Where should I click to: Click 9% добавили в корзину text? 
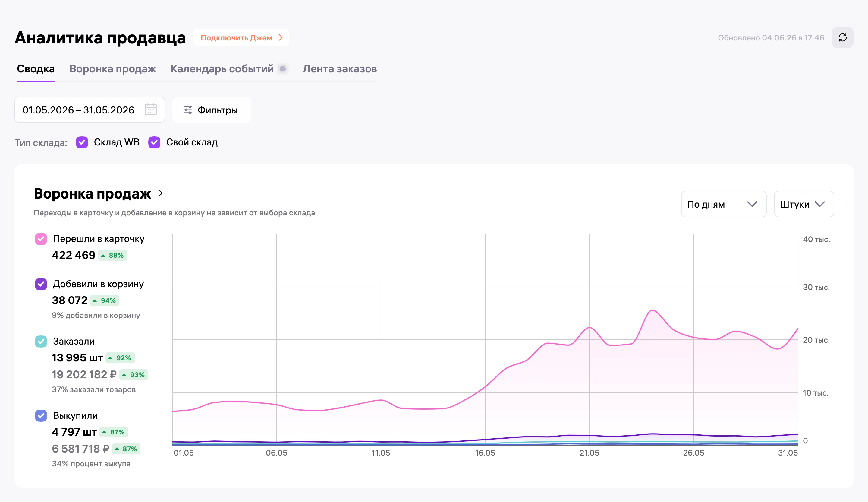tap(96, 316)
